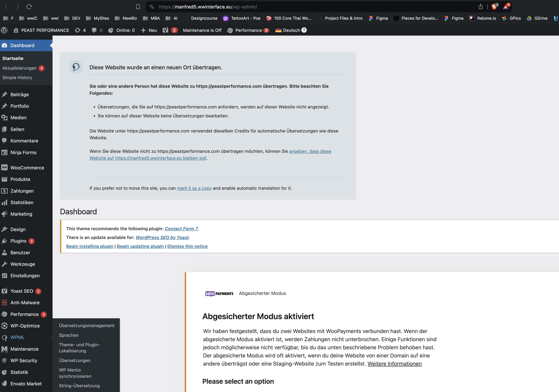This screenshot has width=559, height=392.
Task: Click the Envato Market leaf icon
Action: (x=4, y=384)
